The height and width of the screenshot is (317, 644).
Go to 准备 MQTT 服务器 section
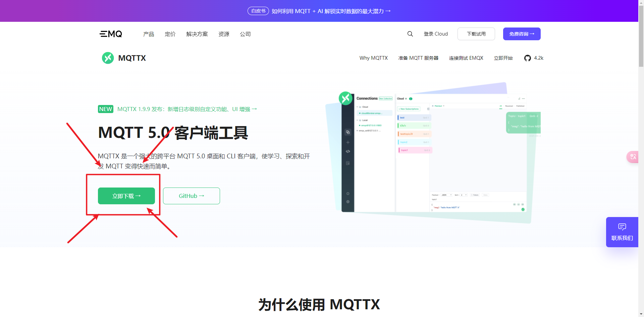pyautogui.click(x=418, y=58)
